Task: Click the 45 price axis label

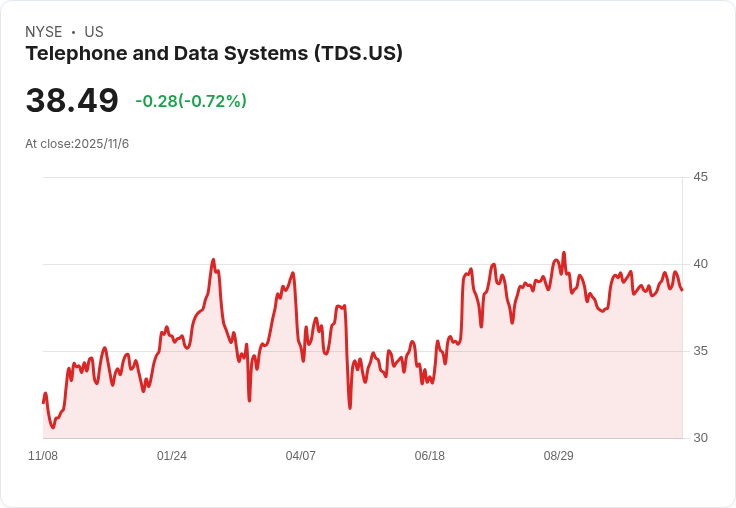Action: [700, 177]
